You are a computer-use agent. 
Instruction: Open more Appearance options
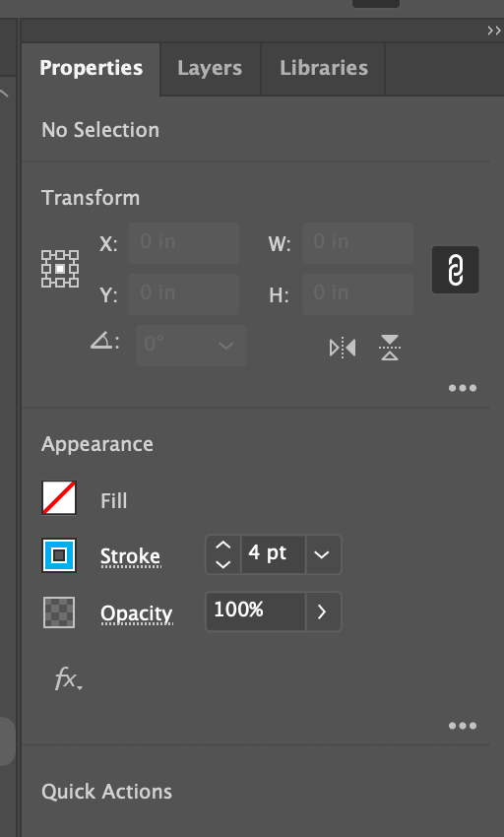point(463,726)
